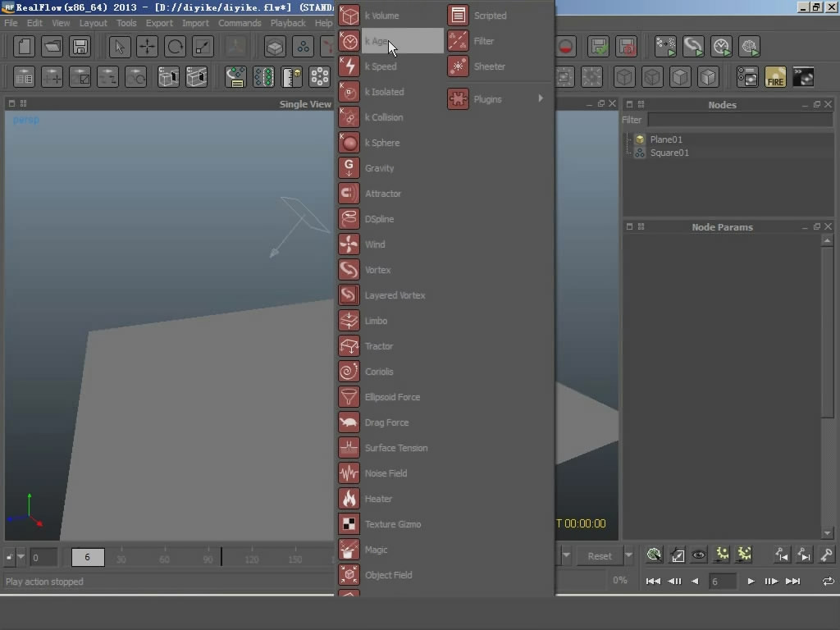Open the timeline options dropdown arrow
The image size is (840, 630).
[21, 557]
